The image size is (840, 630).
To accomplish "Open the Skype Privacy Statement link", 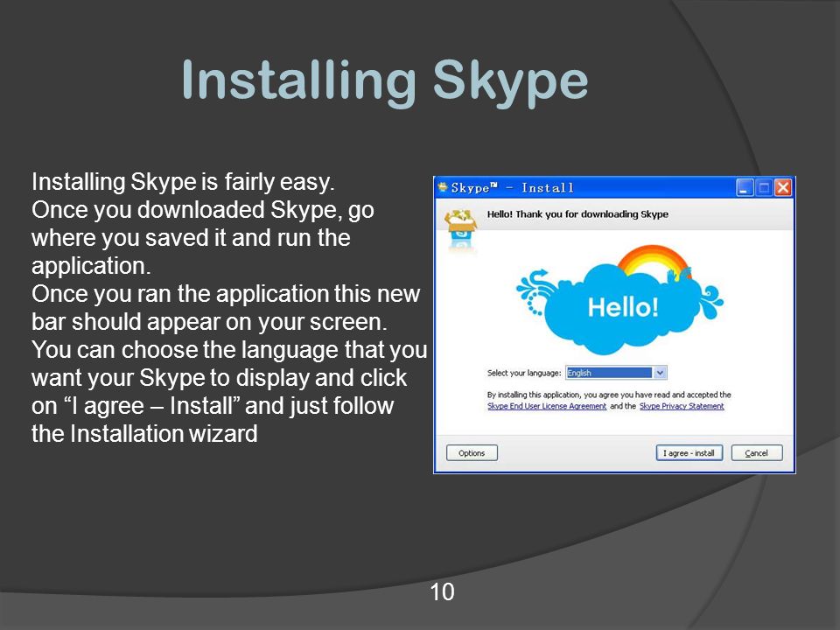I will pyautogui.click(x=682, y=406).
